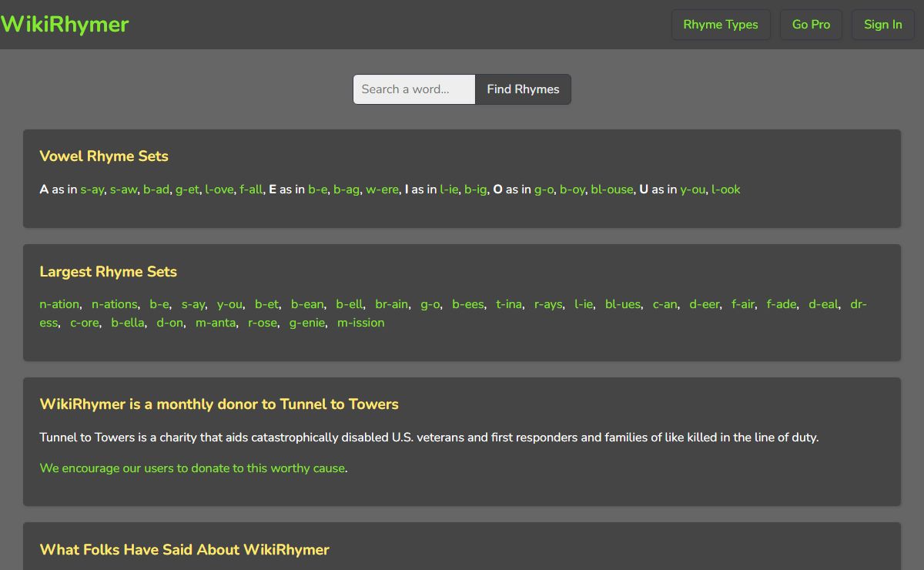The width and height of the screenshot is (924, 570).
Task: Open the b-ella rhyme set
Action: coord(128,323)
